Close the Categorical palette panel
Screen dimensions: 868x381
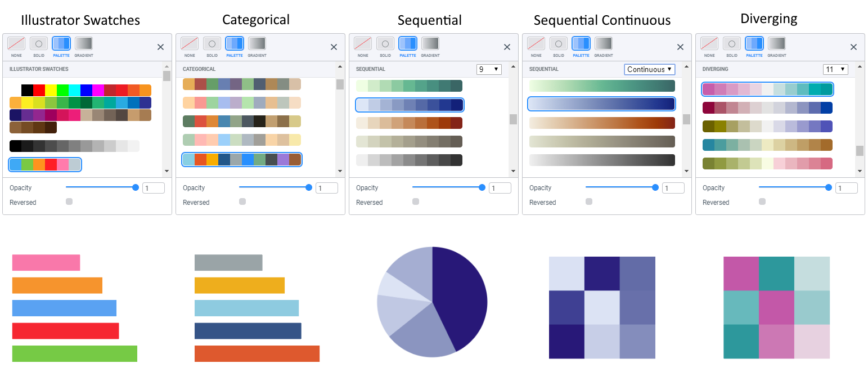coord(334,47)
